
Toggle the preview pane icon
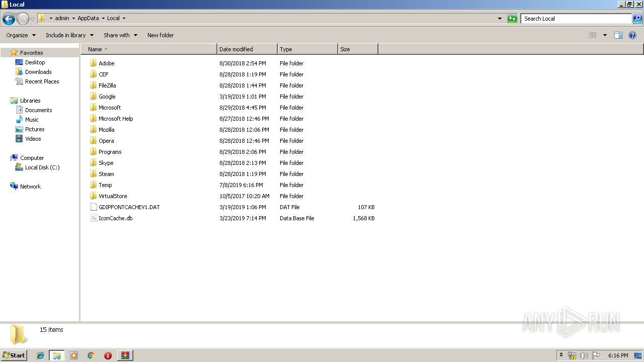pyautogui.click(x=618, y=35)
